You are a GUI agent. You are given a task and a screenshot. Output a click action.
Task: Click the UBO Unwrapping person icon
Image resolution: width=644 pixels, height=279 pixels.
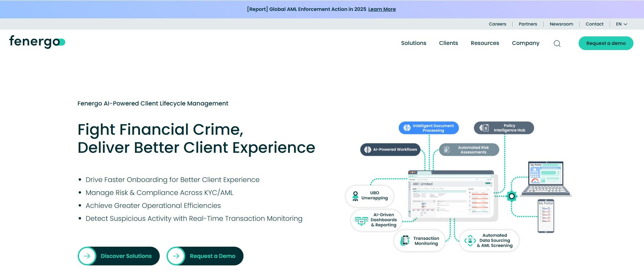[x=355, y=196]
